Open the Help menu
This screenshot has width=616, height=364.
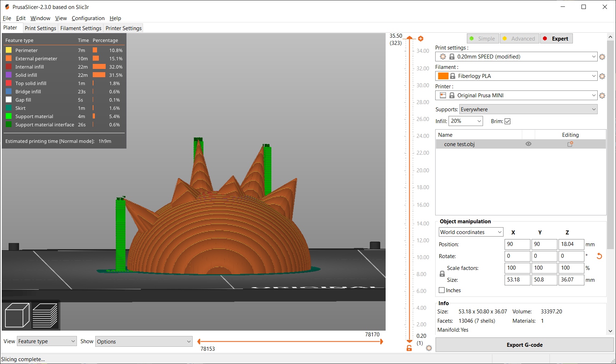click(115, 18)
